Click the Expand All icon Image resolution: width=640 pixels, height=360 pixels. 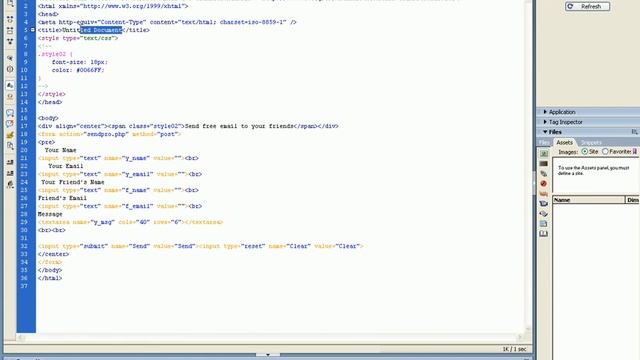point(10,42)
